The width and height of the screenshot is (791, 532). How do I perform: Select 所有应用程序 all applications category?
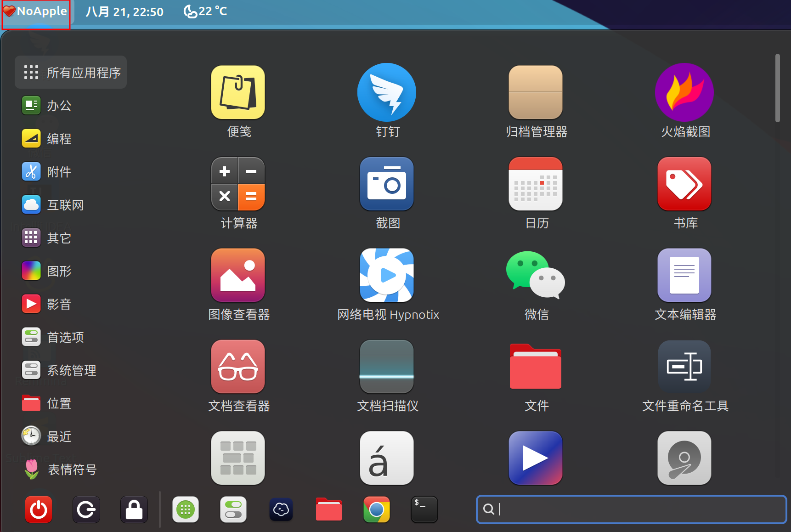pos(71,72)
